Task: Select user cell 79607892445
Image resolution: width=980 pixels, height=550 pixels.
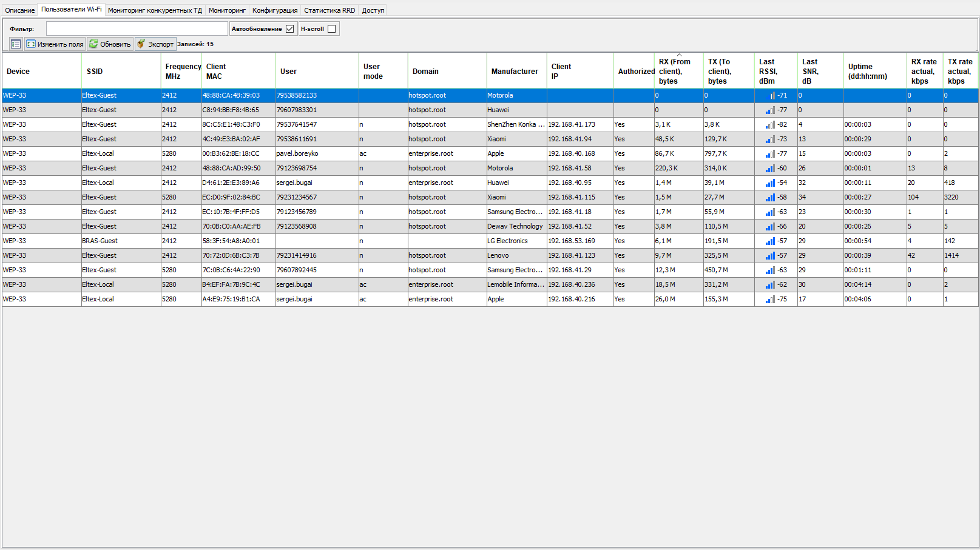Action: [317, 270]
